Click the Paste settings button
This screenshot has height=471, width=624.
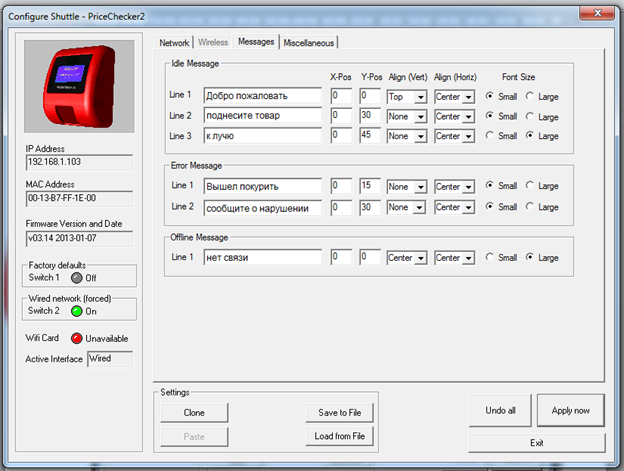tap(194, 436)
